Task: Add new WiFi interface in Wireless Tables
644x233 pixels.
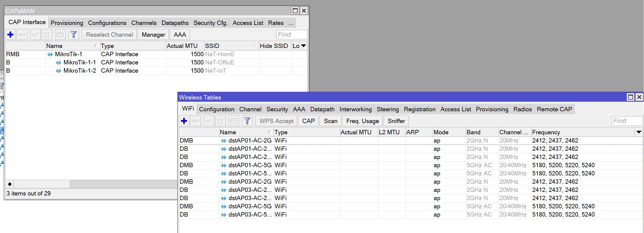Action: click(184, 121)
